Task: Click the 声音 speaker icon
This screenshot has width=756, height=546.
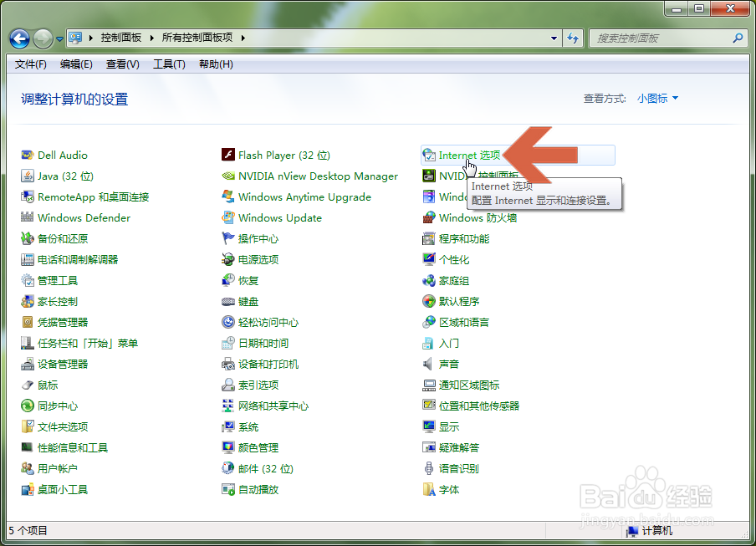Action: (x=429, y=364)
